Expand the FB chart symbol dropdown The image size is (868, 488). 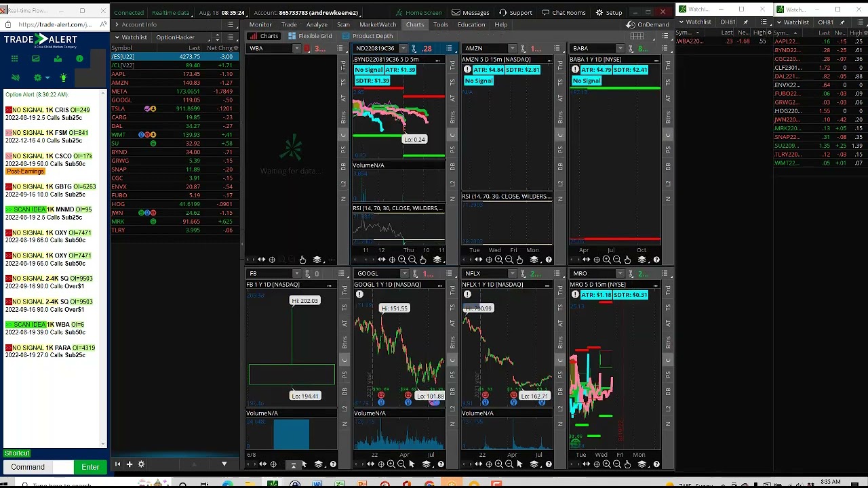pyautogui.click(x=296, y=274)
